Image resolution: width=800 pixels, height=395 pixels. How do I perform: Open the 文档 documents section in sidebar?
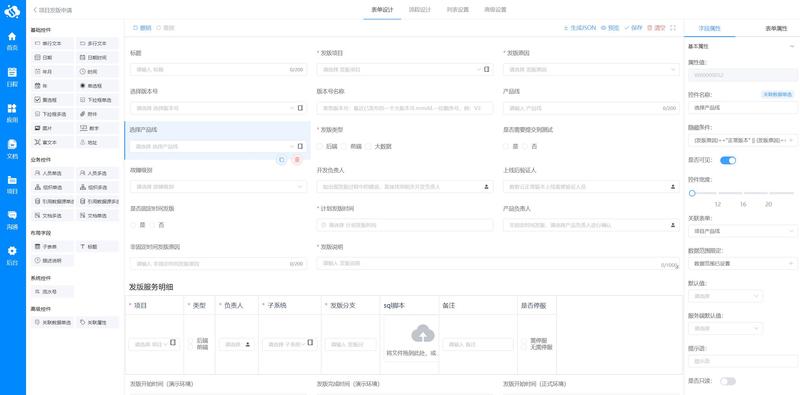[12, 149]
